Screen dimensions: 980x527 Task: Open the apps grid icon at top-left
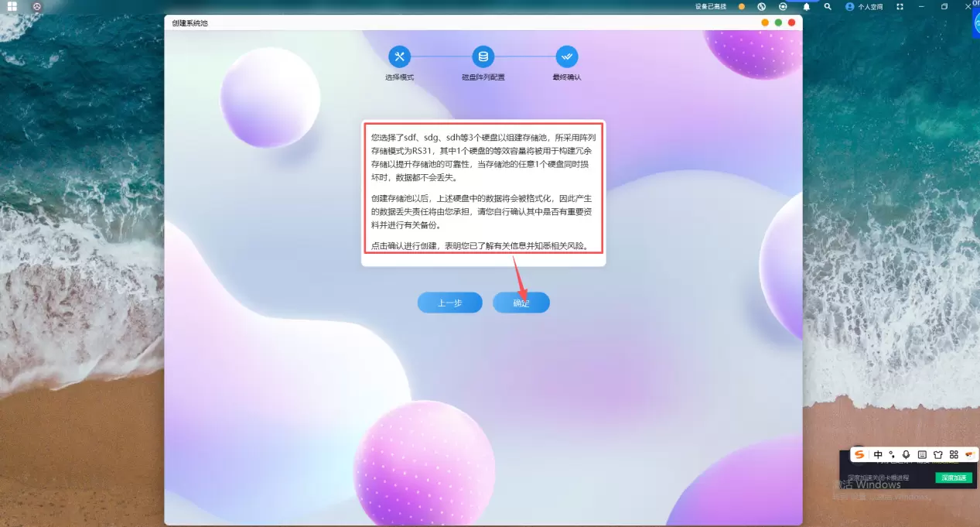click(12, 6)
